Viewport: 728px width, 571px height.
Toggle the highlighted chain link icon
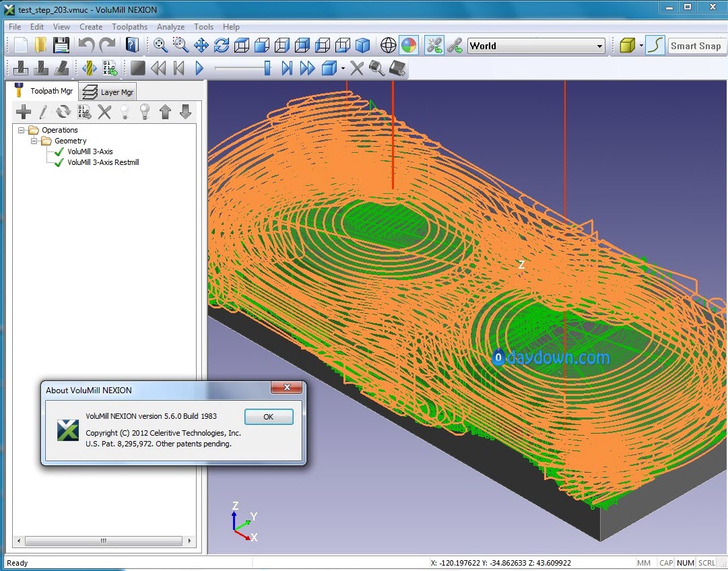tap(434, 46)
